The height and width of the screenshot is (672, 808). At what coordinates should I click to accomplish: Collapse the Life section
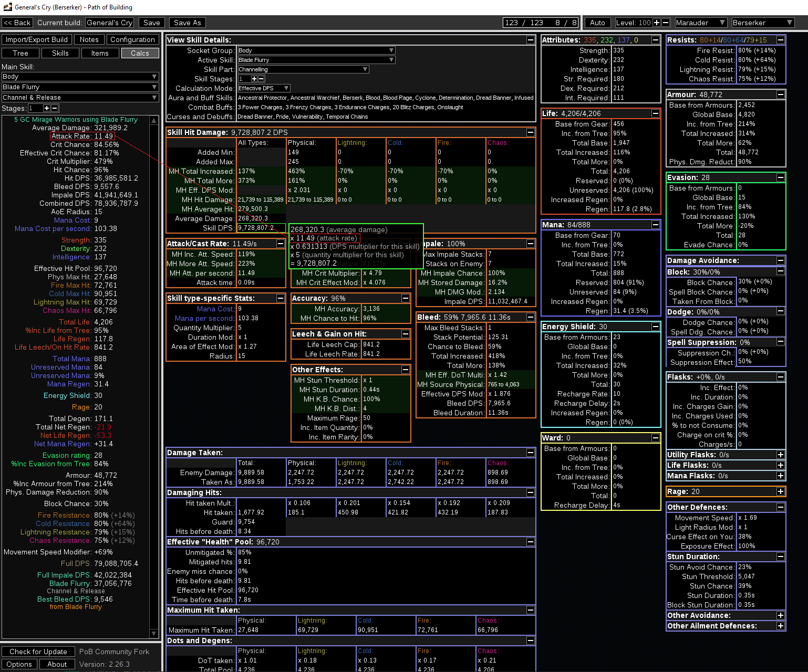656,113
